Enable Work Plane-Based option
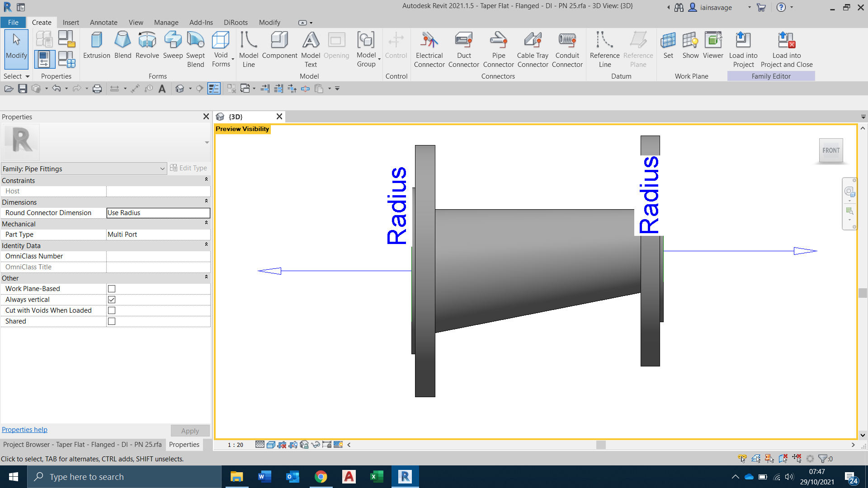The width and height of the screenshot is (868, 488). [112, 289]
